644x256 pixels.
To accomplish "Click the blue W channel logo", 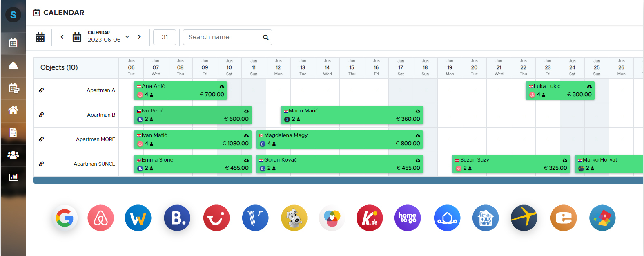I will click(138, 218).
